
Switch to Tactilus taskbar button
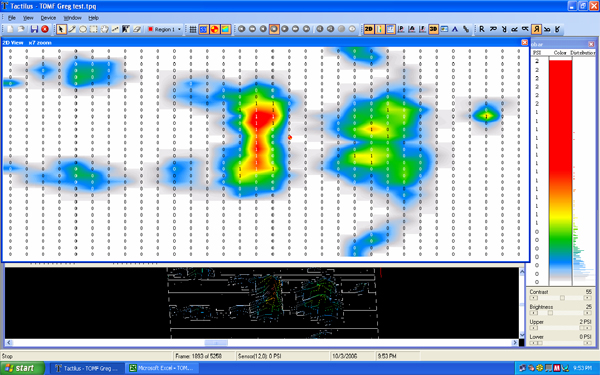coord(87,368)
